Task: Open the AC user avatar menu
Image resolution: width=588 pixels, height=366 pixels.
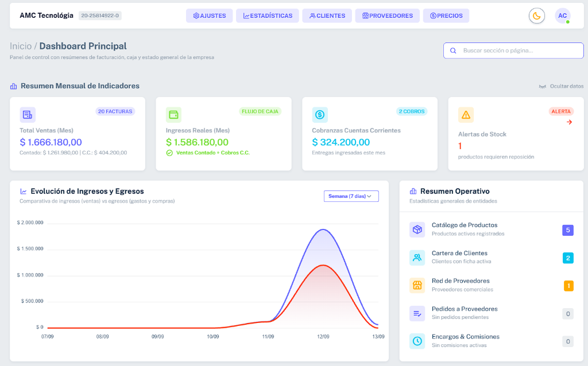Action: click(563, 15)
